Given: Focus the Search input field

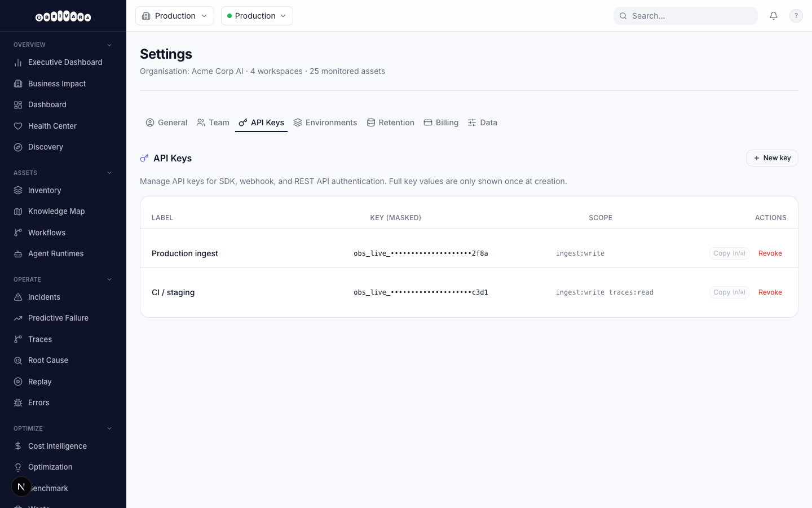Looking at the screenshot, I should pyautogui.click(x=686, y=16).
